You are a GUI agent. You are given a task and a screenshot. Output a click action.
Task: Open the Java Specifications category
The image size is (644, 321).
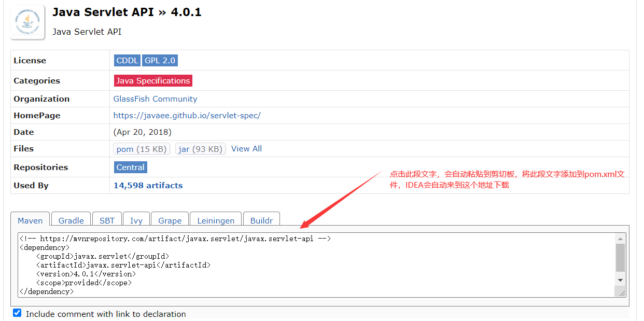tap(153, 80)
